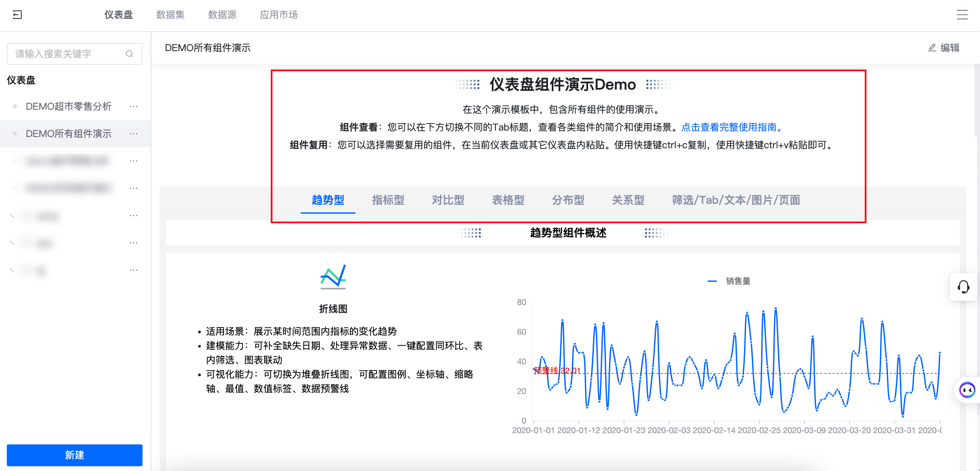Open more options for DEMO所有组件演示

[134, 134]
